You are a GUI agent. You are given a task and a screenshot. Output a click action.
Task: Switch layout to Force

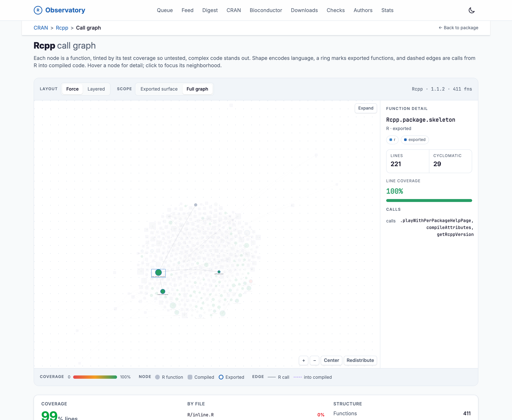pyautogui.click(x=72, y=89)
